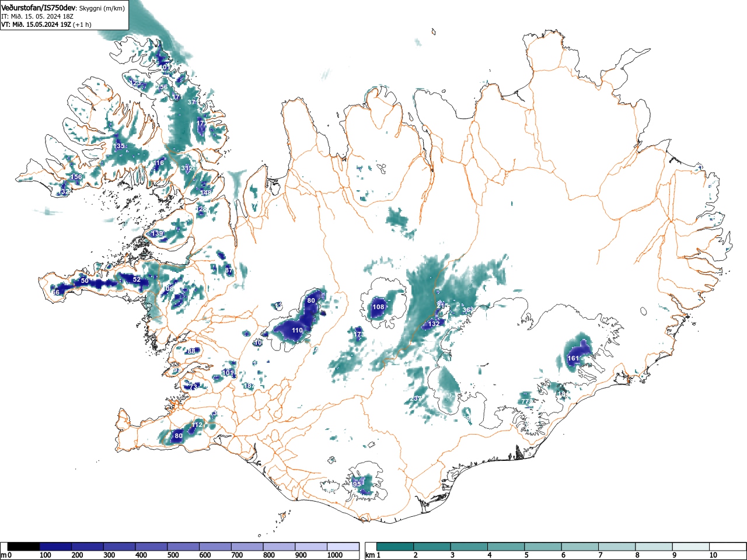The width and height of the screenshot is (747, 560).
Task: Select the IT 18Z initial time line
Action: click(x=37, y=16)
